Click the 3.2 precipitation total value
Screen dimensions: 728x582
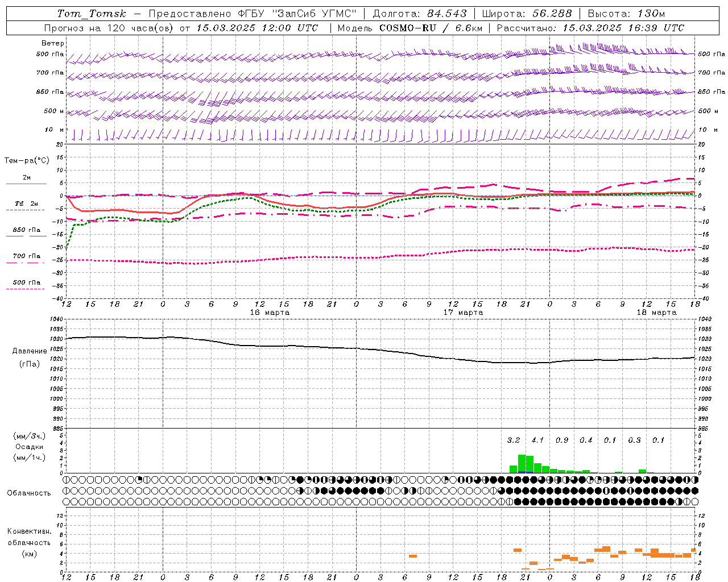[514, 440]
